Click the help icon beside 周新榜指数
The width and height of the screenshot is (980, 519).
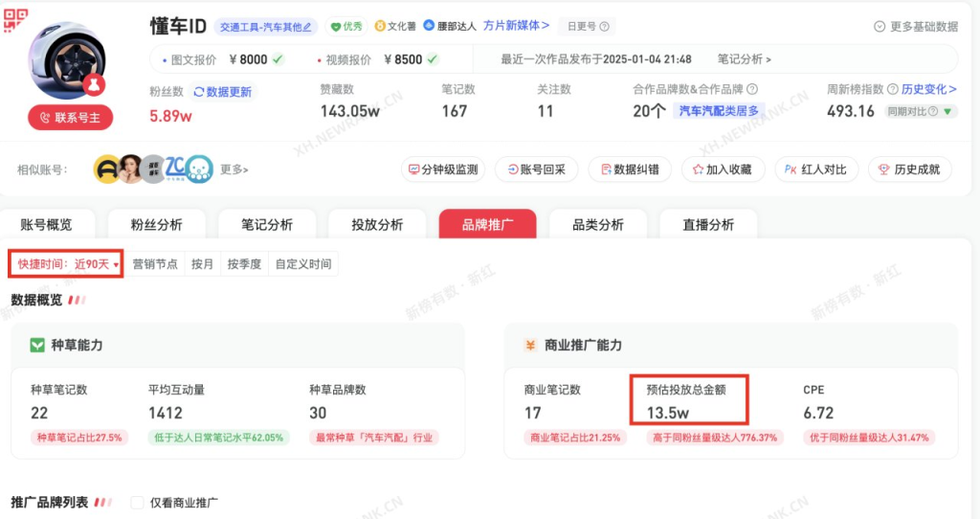pos(893,89)
